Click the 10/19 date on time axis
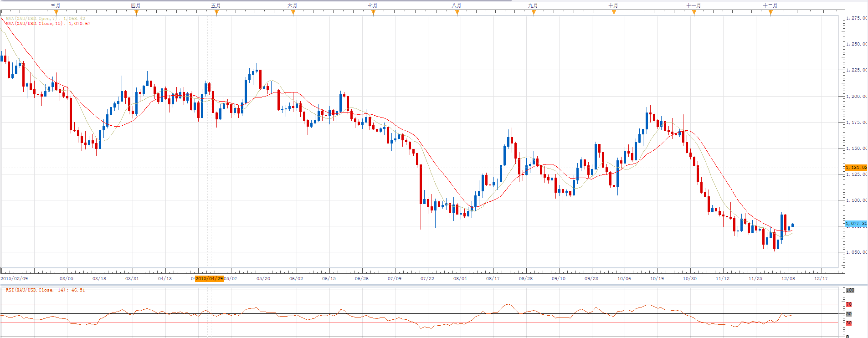This screenshot has width=868, height=338. 657,278
